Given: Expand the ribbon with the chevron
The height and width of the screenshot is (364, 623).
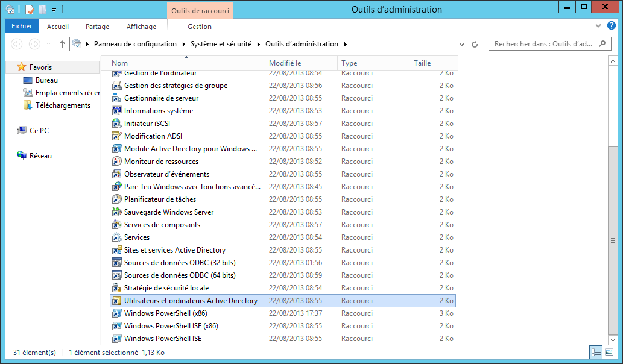Looking at the screenshot, I should click(598, 26).
